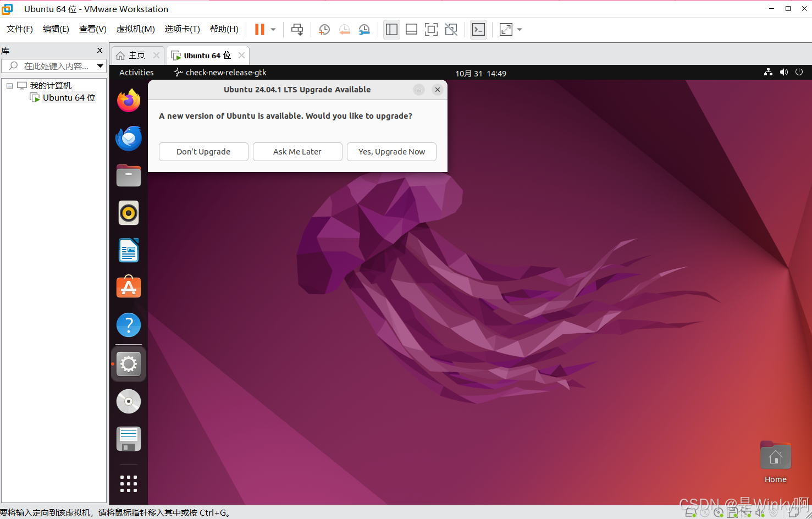Open the check-new-release-gtk app menu
Screen dimensions: 812x519
point(220,73)
